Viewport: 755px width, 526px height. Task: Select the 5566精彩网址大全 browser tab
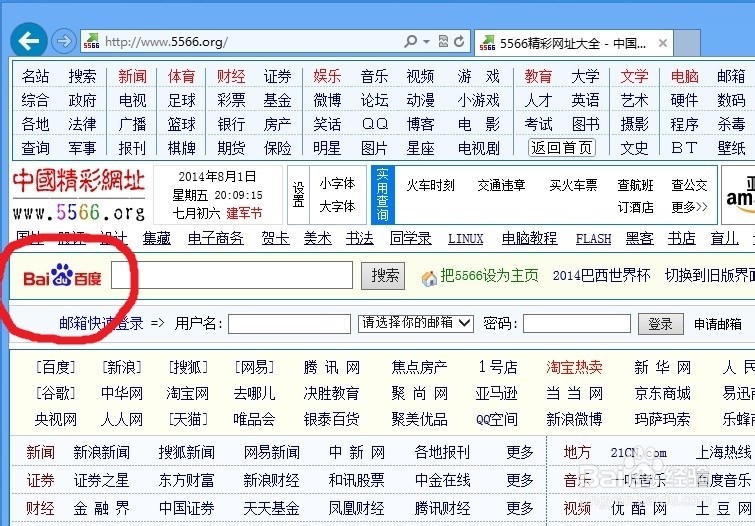click(573, 43)
